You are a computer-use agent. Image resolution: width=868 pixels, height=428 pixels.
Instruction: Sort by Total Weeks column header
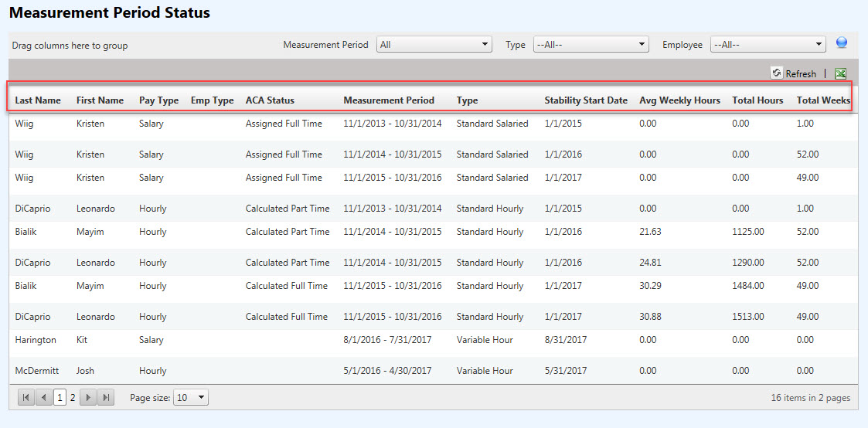pyautogui.click(x=823, y=100)
